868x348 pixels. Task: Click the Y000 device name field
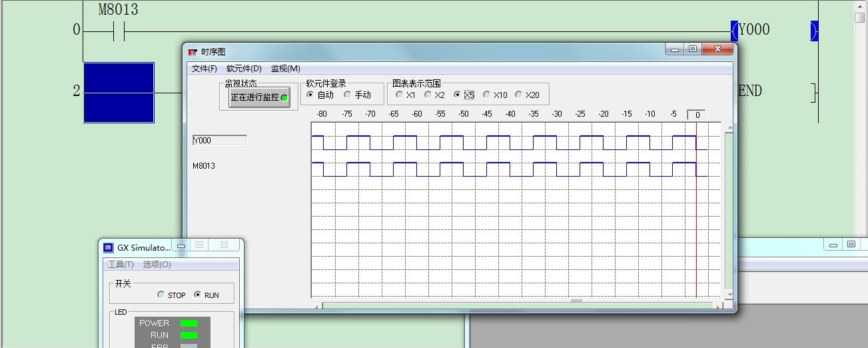[x=220, y=141]
